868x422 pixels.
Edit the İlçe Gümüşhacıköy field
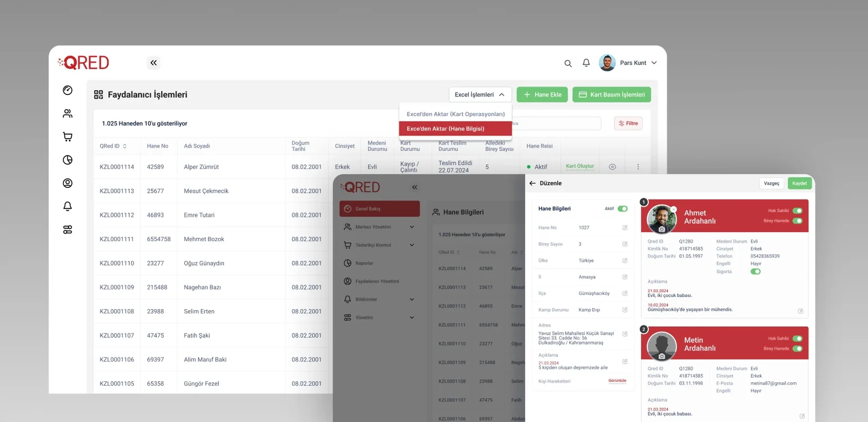pos(625,293)
